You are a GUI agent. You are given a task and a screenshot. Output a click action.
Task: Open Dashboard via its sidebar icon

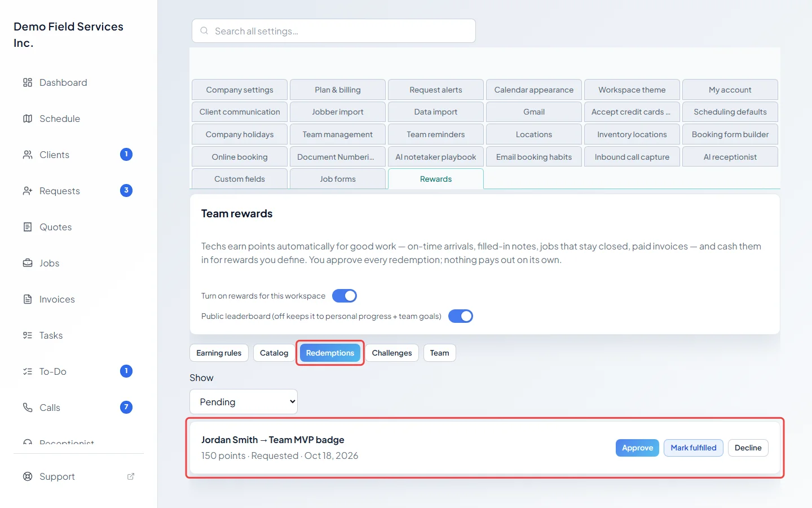pos(28,82)
